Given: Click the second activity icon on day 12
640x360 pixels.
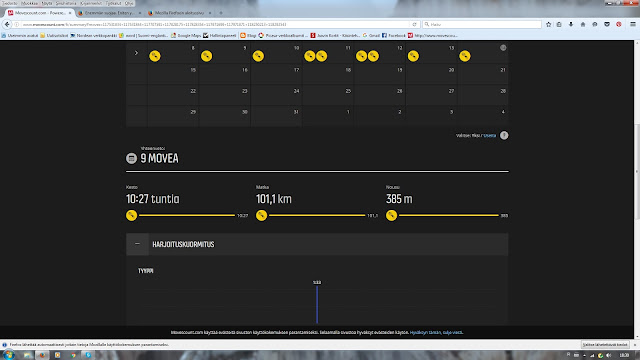Looking at the screenshot, I should tap(373, 56).
